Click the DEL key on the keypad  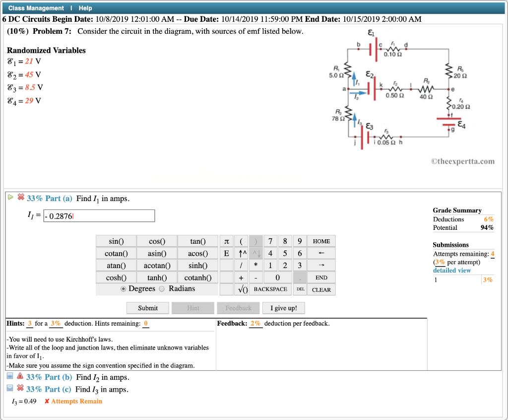301,289
